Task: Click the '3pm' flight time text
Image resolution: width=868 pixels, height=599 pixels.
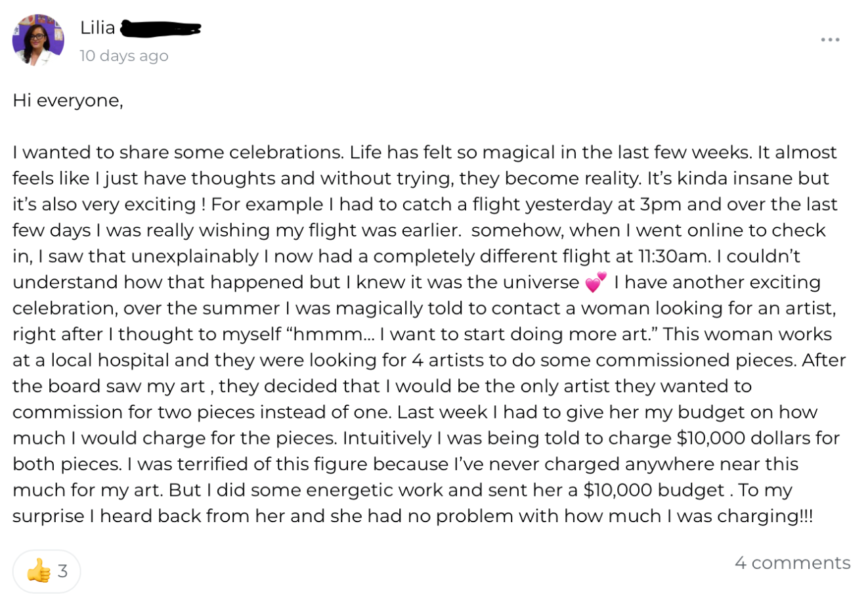Action: click(661, 204)
